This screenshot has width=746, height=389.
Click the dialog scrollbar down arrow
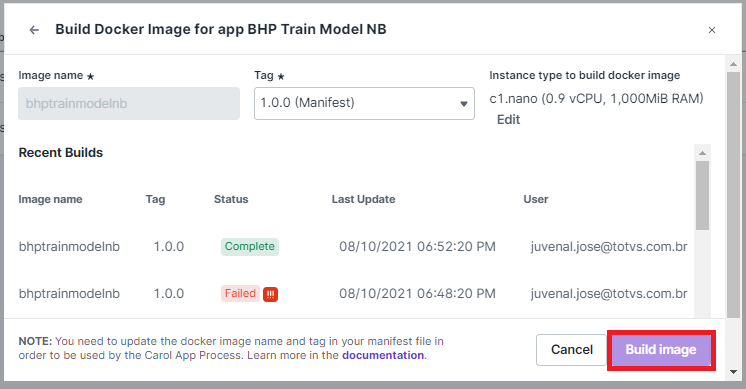(733, 372)
